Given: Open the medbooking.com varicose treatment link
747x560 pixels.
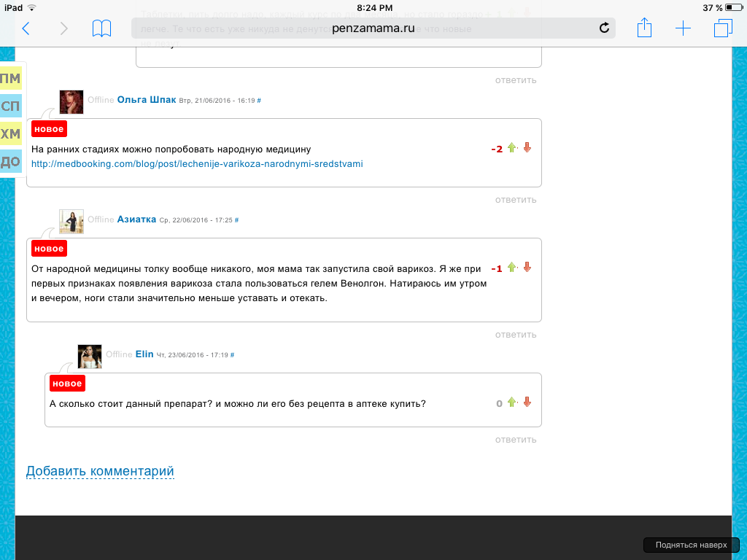Looking at the screenshot, I should [197, 164].
